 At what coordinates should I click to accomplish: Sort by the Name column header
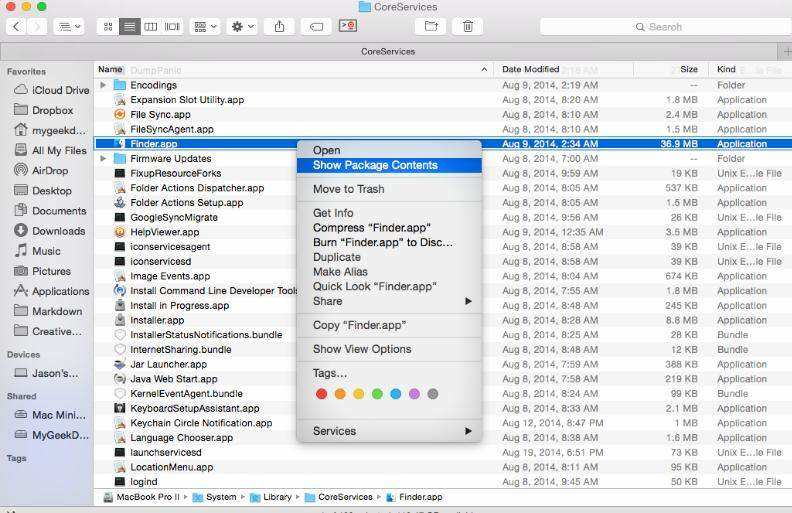293,69
